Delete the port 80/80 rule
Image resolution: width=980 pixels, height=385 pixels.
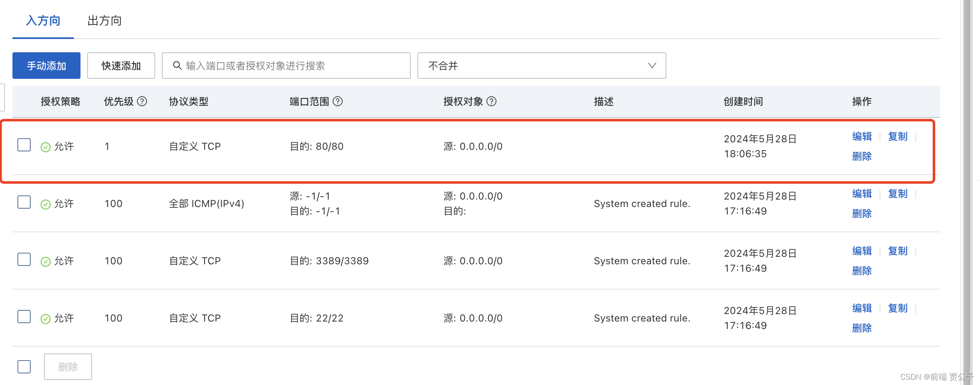point(862,156)
